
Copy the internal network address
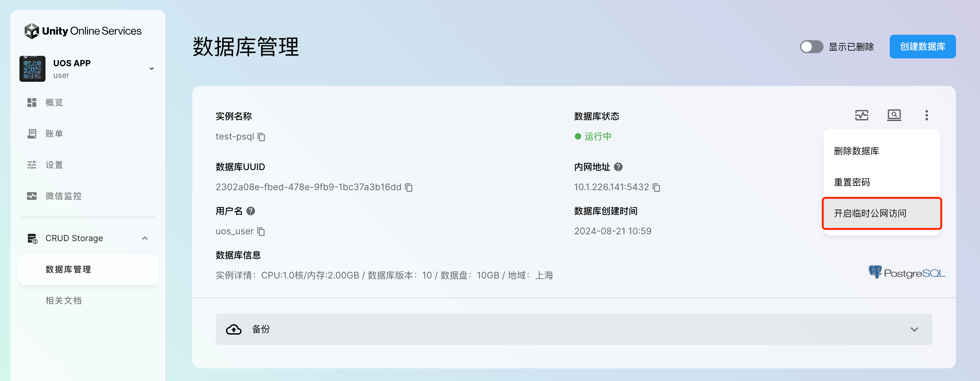click(656, 188)
